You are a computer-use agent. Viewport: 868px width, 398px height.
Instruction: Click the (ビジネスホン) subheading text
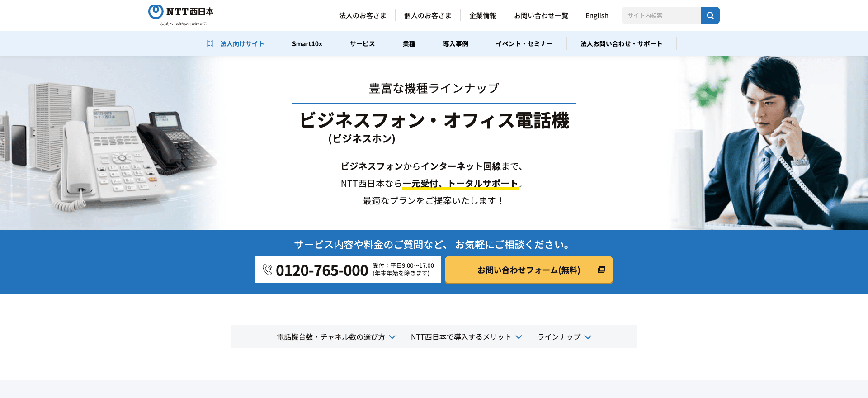362,138
